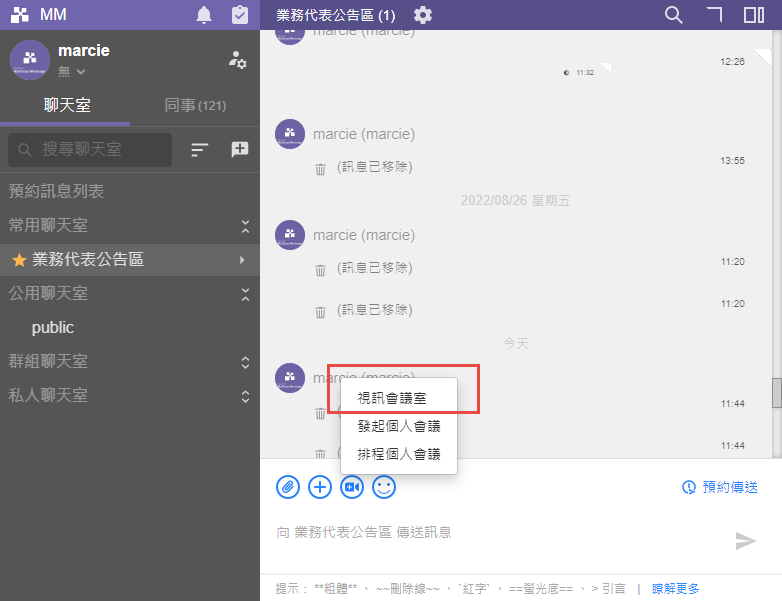The height and width of the screenshot is (601, 782).
Task: Open status dropdown showing 無
Action: click(x=71, y=72)
